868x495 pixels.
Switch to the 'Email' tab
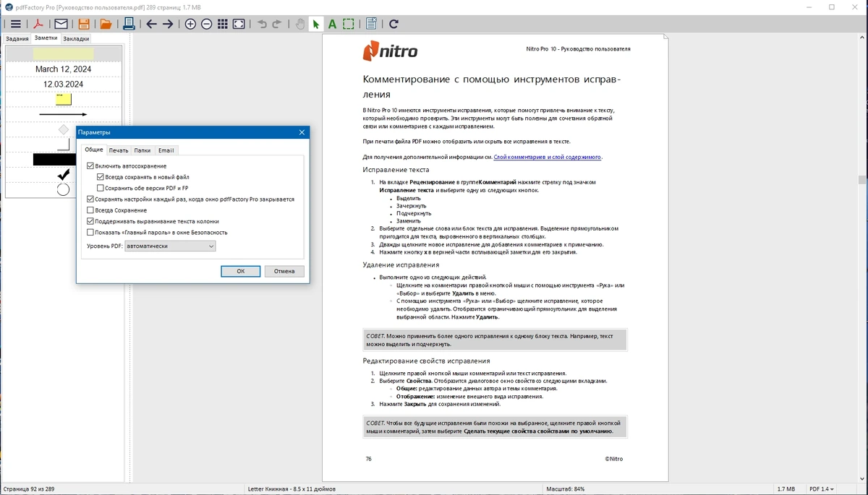click(166, 150)
